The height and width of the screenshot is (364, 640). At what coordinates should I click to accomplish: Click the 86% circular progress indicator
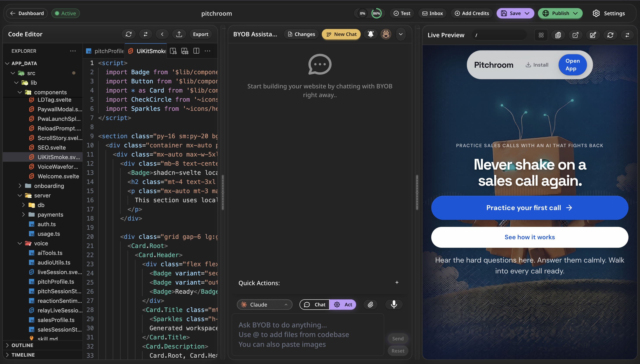pyautogui.click(x=376, y=13)
